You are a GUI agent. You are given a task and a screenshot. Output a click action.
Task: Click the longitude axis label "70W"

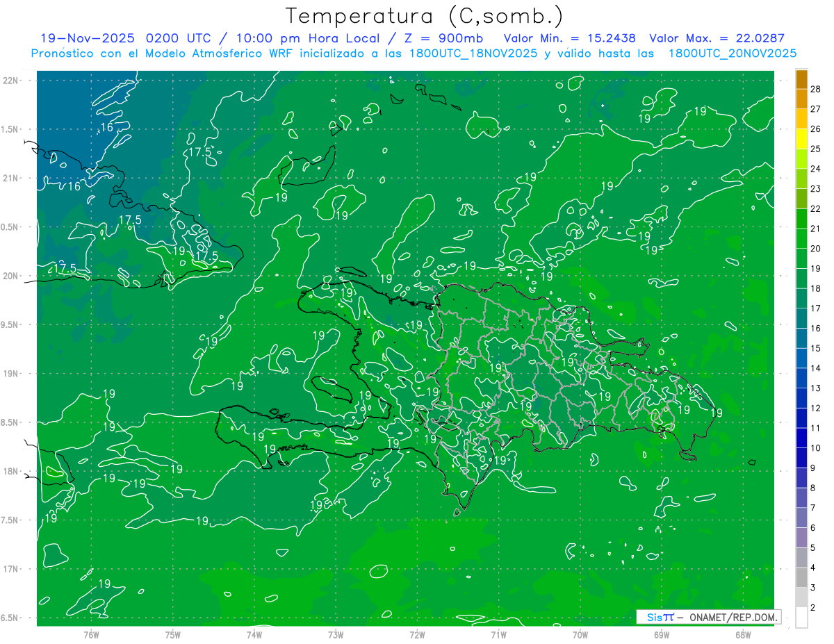pyautogui.click(x=580, y=635)
